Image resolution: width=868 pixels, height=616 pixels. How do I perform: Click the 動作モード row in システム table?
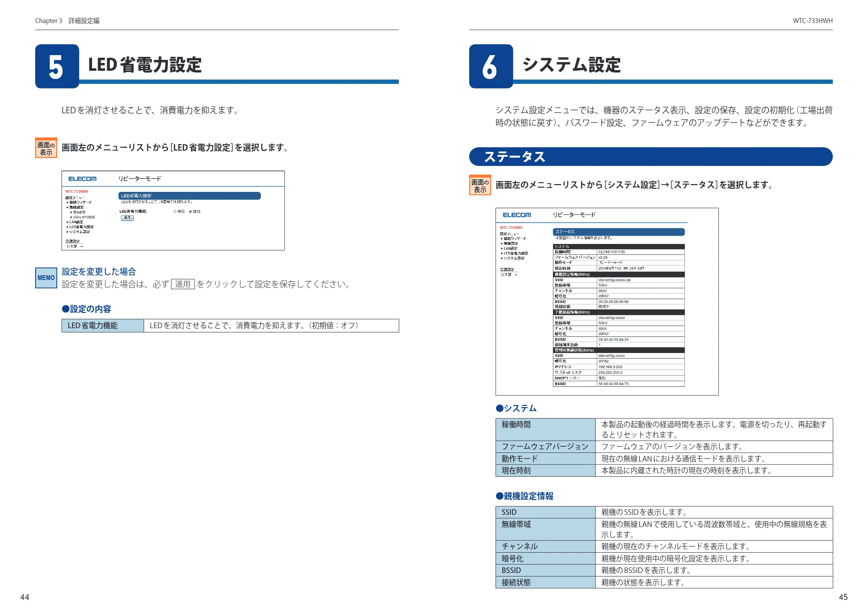[x=664, y=459]
